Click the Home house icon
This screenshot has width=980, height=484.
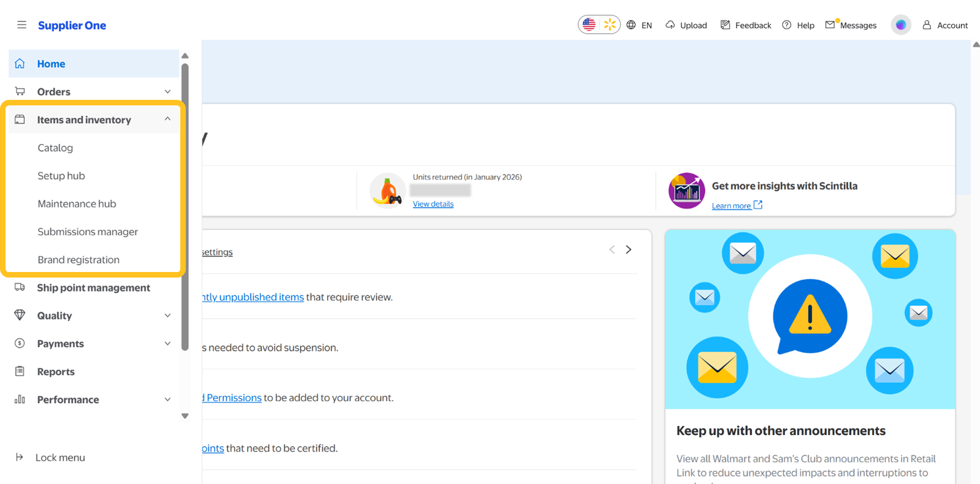coord(20,64)
